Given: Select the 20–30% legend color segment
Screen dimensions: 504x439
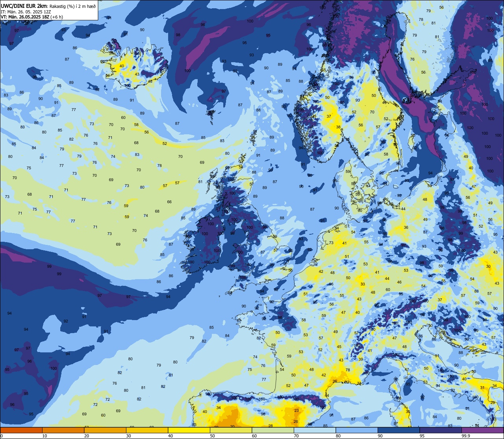Looking at the screenshot, I should pyautogui.click(x=105, y=430).
